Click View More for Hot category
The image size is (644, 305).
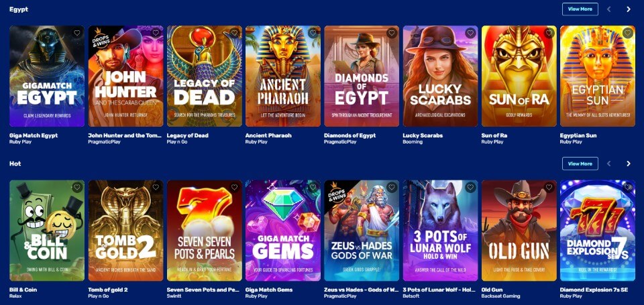(580, 164)
